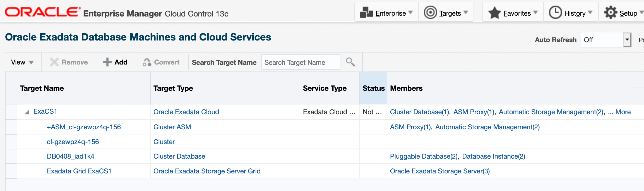Open the Targets menu

point(450,13)
